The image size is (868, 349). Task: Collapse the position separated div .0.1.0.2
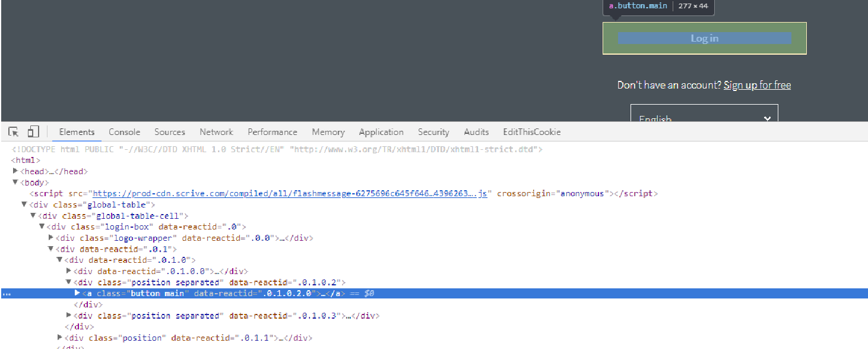(x=69, y=282)
